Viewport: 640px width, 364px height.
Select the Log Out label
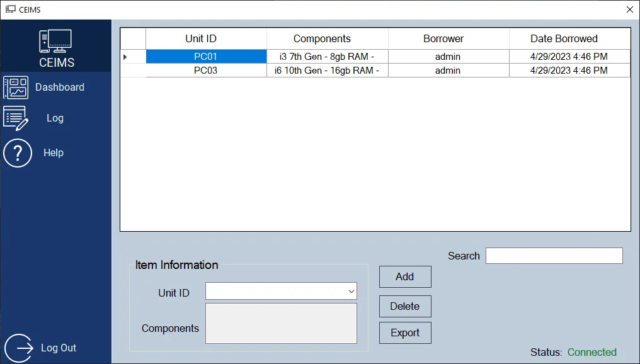click(59, 348)
